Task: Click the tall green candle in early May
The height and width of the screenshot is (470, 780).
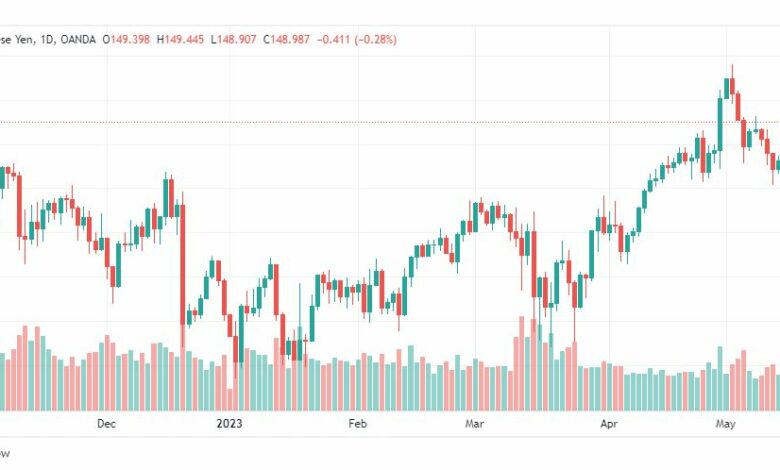Action: pyautogui.click(x=720, y=124)
